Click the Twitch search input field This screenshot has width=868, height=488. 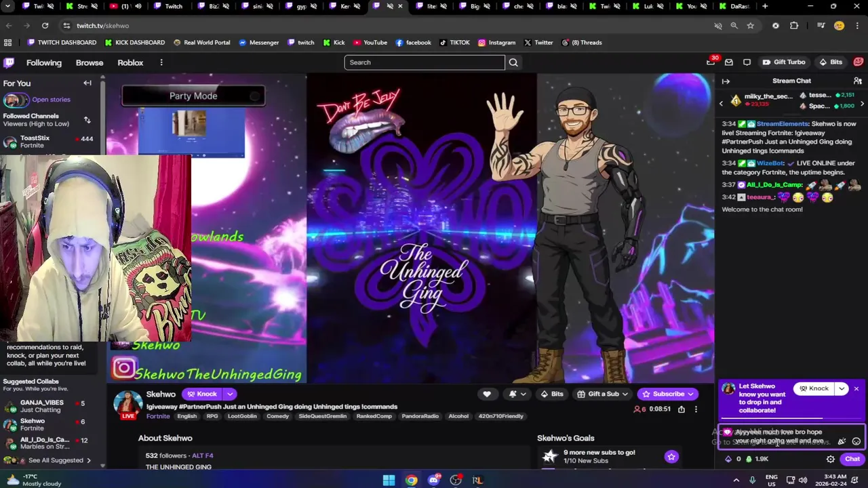coord(425,62)
